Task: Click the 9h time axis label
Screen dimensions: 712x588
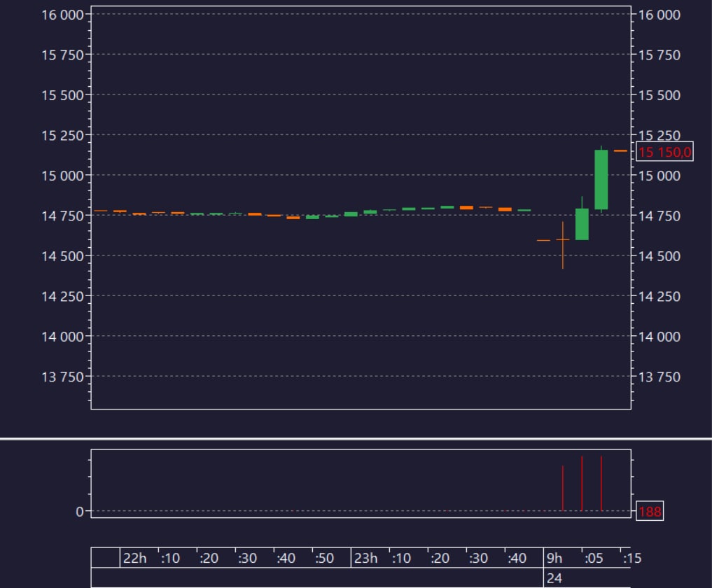Action: 554,558
